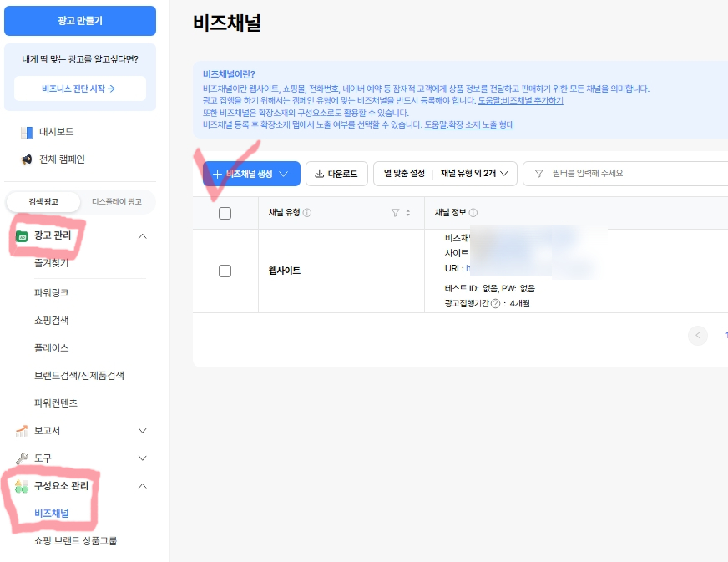Click the 대시보드 dashboard icon
The height and width of the screenshot is (562, 728).
coord(27,133)
